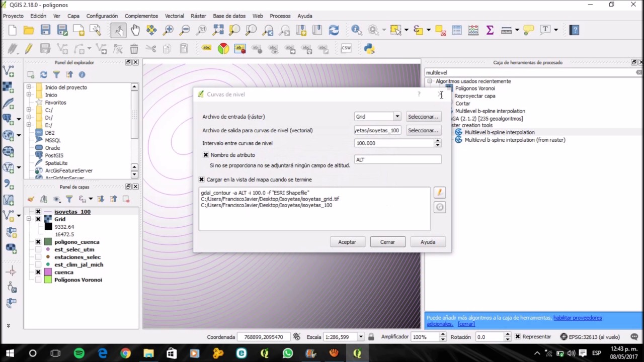Toggle visibility of estaciones_selec layer
This screenshot has width=644, height=362.
pos(38,257)
